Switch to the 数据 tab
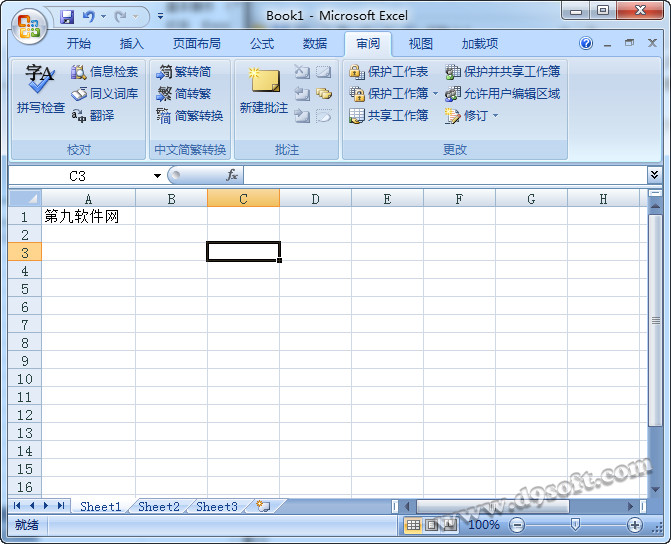Image resolution: width=671 pixels, height=544 pixels. tap(315, 44)
